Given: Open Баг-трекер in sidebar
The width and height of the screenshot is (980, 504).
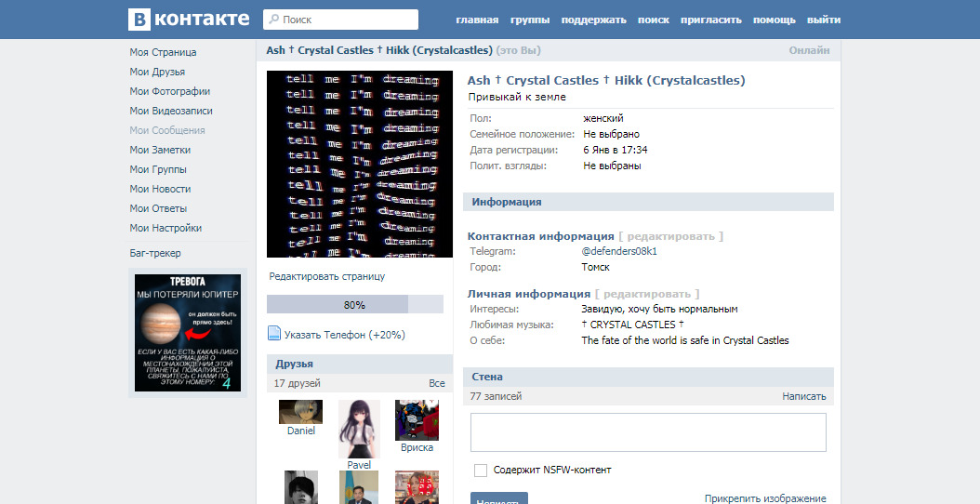Looking at the screenshot, I should (155, 253).
